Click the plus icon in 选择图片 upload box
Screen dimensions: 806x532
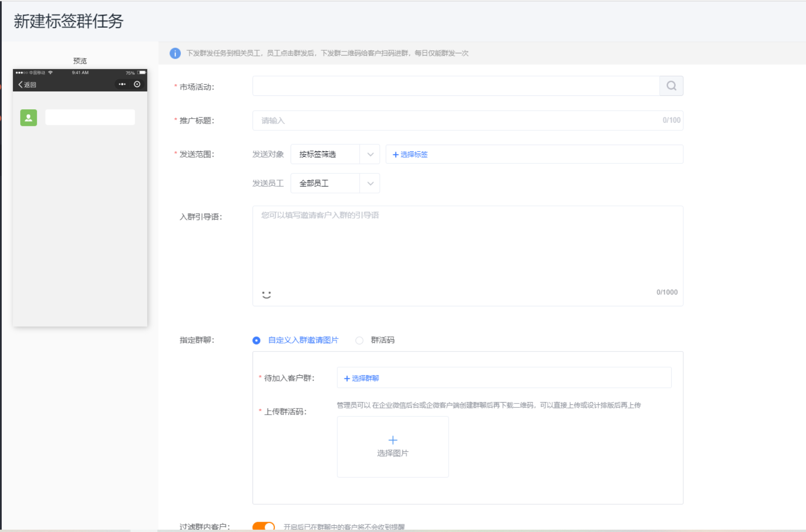[393, 440]
